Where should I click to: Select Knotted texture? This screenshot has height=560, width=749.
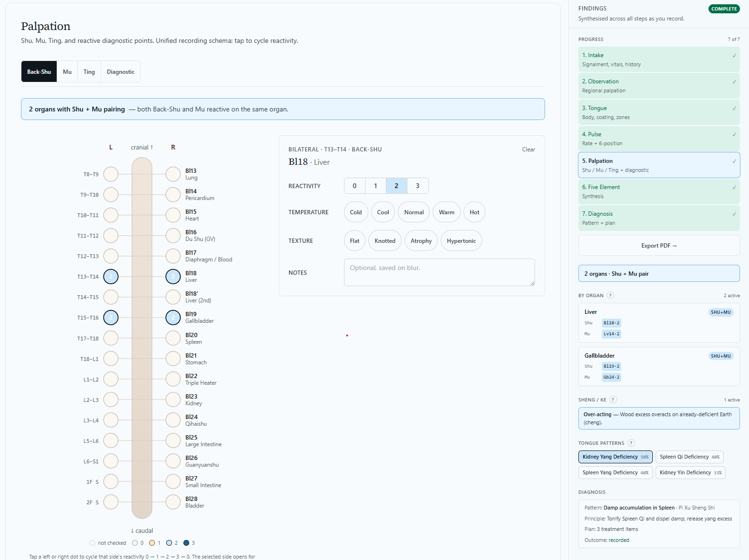pyautogui.click(x=385, y=240)
